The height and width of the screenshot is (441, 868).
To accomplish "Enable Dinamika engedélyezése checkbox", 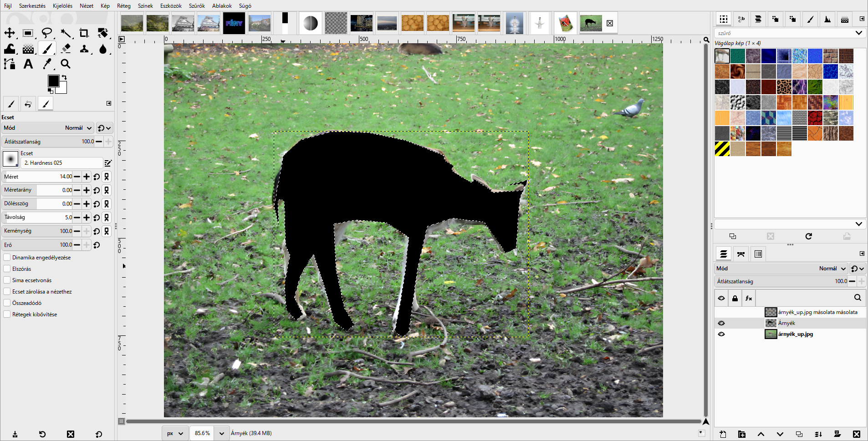I will (x=7, y=258).
